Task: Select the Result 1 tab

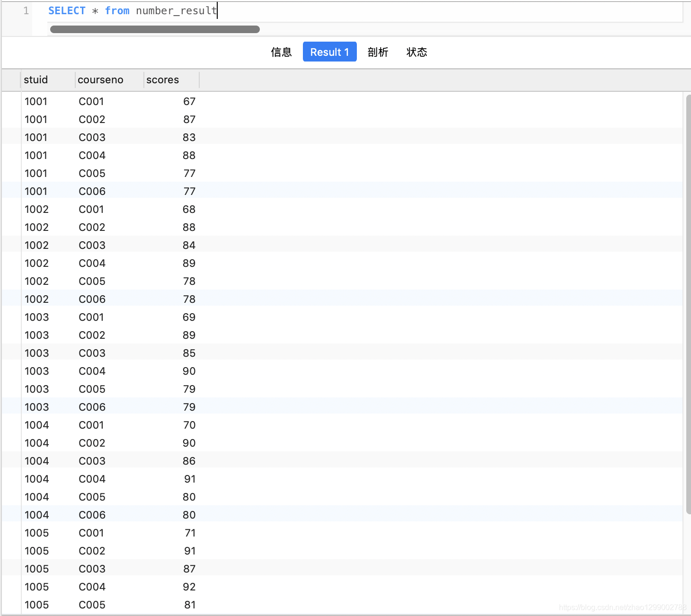Action: [x=329, y=52]
